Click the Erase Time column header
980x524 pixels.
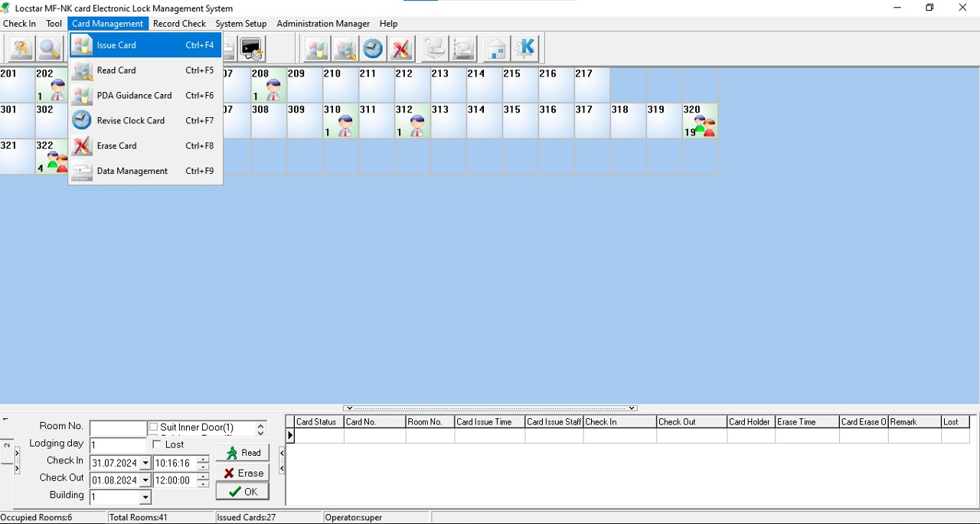(x=807, y=422)
